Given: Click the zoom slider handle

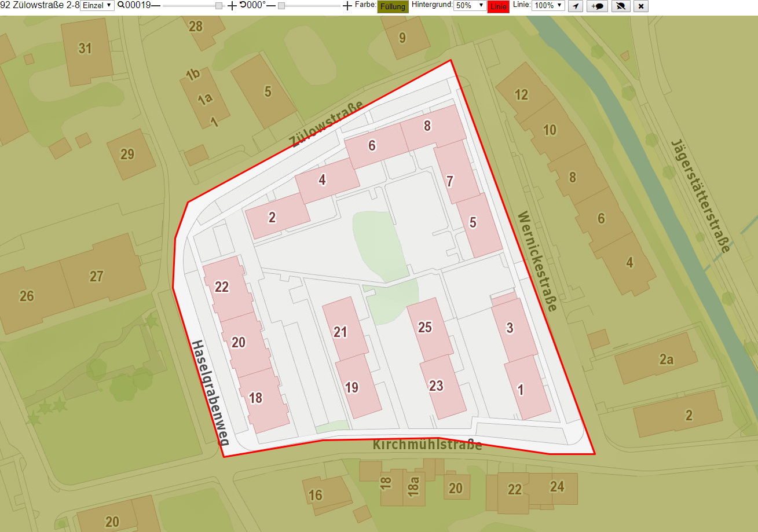Looking at the screenshot, I should point(219,6).
